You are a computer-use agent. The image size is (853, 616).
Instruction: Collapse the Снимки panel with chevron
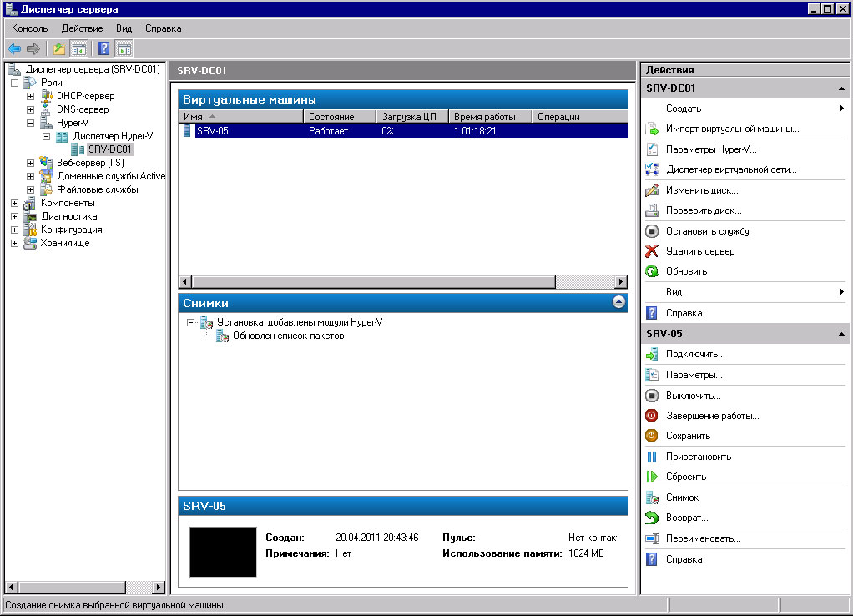pyautogui.click(x=618, y=303)
